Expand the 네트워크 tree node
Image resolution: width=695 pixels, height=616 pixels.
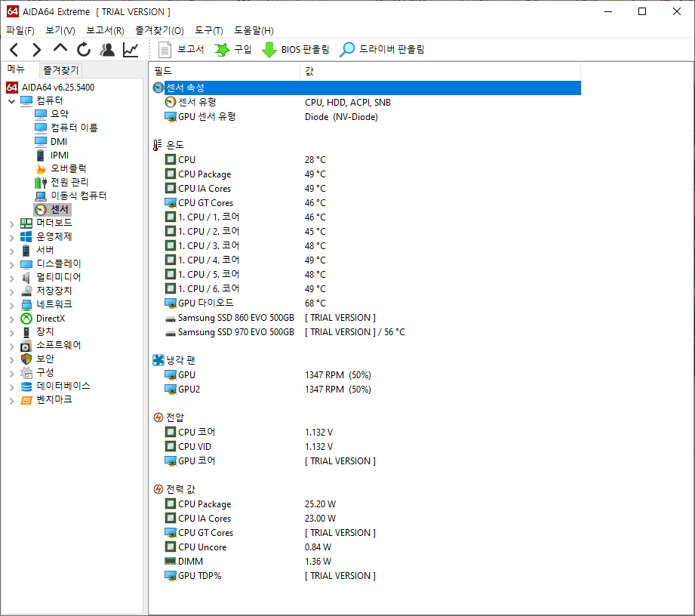[x=12, y=306]
